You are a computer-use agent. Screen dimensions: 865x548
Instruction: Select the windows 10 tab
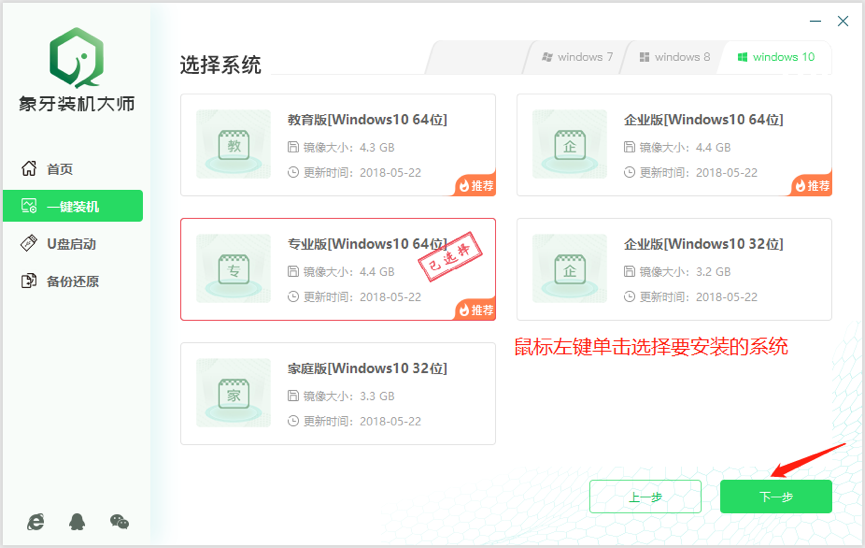(776, 57)
